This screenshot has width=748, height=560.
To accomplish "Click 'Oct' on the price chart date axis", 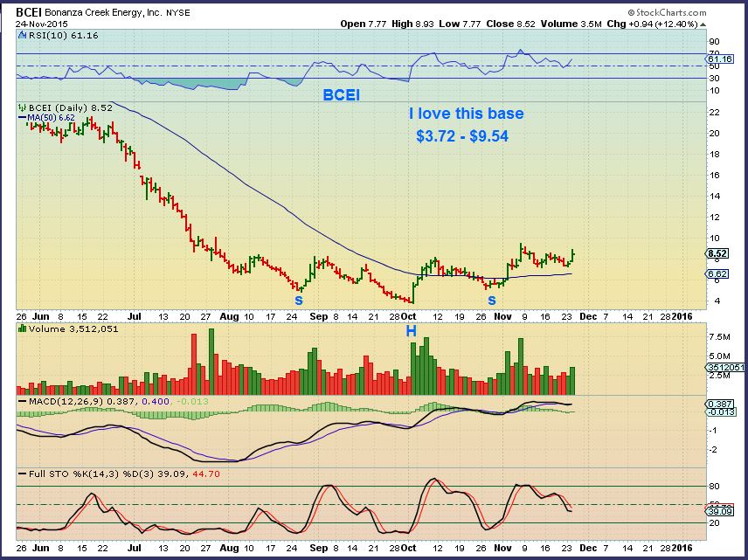I will (408, 316).
